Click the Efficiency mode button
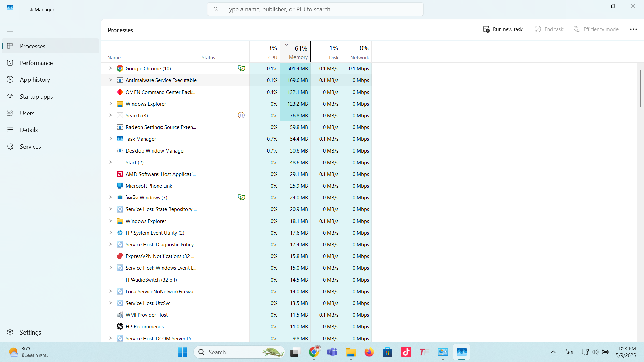Screen dimensions: 644x362 pyautogui.click(x=596, y=29)
